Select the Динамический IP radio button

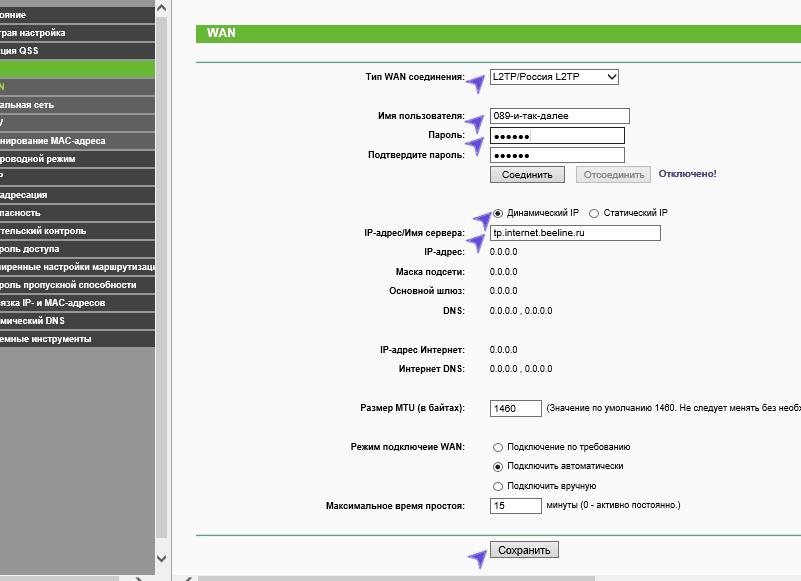498,213
